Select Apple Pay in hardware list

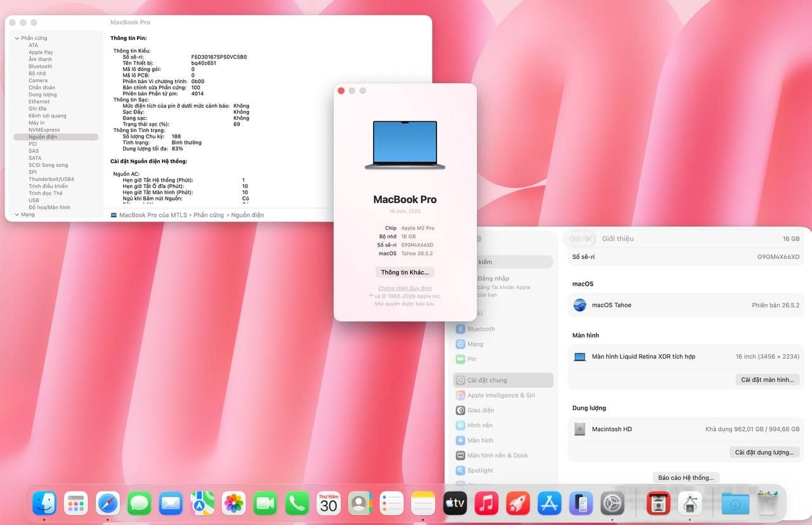[x=41, y=53]
